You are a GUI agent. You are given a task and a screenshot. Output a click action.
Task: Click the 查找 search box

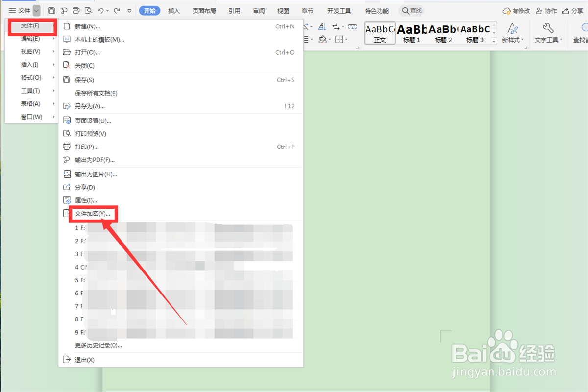[x=411, y=11]
